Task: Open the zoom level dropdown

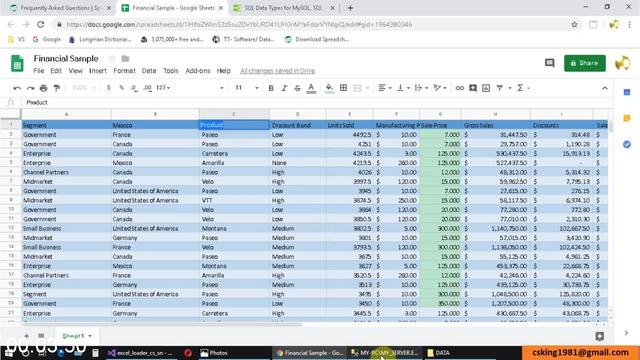Action: pos(84,88)
